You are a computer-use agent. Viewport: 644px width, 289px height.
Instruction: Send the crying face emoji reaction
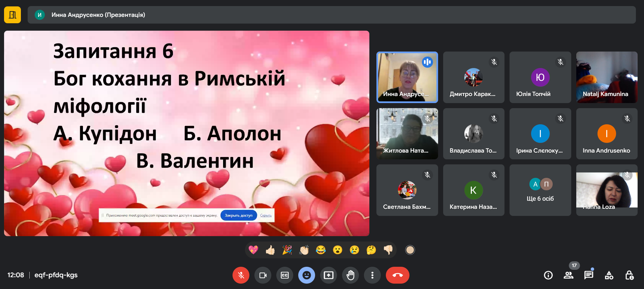tap(355, 250)
